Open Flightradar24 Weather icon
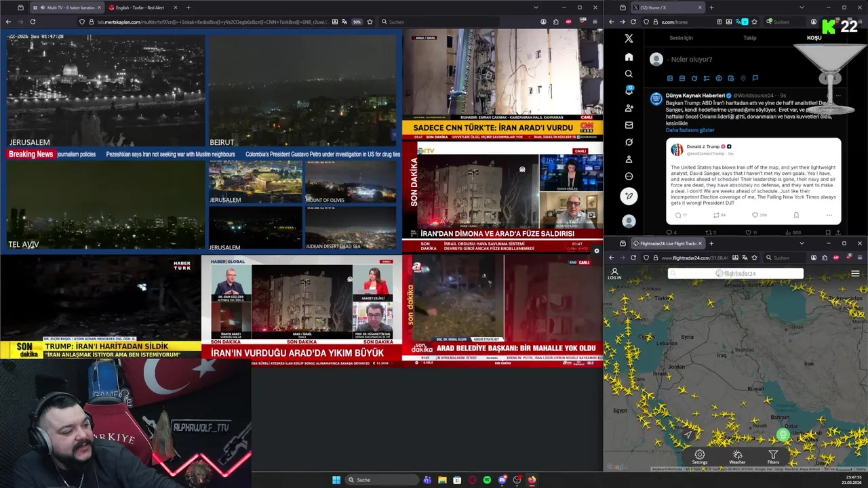The image size is (868, 488). point(737,457)
